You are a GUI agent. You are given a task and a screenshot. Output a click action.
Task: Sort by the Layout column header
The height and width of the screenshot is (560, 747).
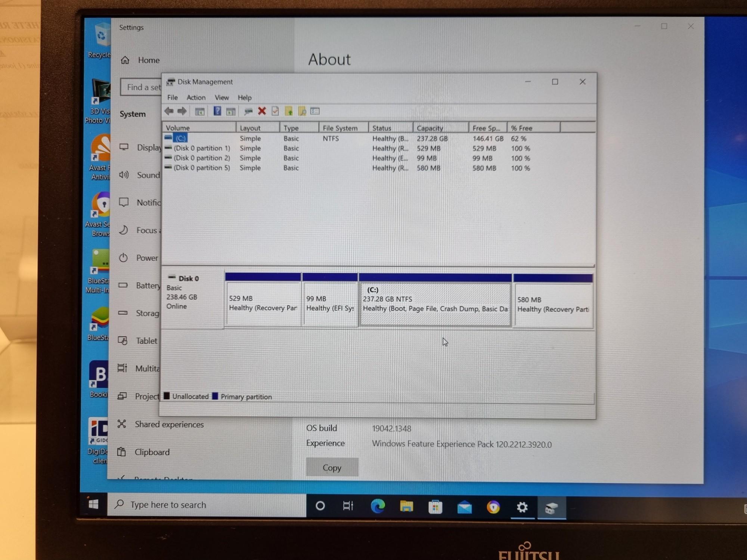pos(258,128)
